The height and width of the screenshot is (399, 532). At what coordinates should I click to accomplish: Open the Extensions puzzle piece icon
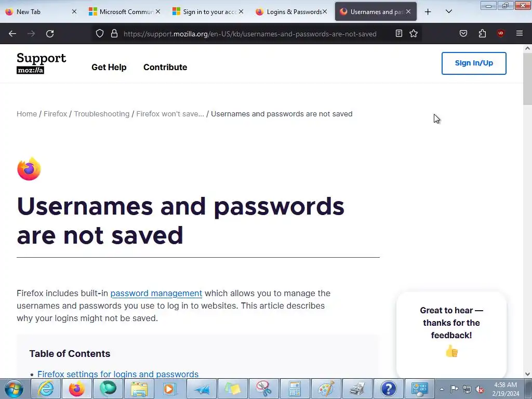482,33
